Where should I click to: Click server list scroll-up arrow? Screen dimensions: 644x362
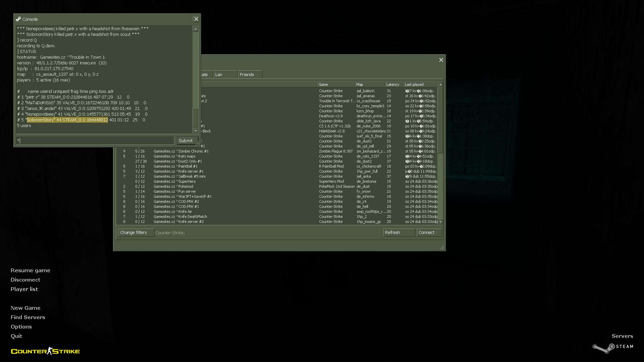(440, 84)
